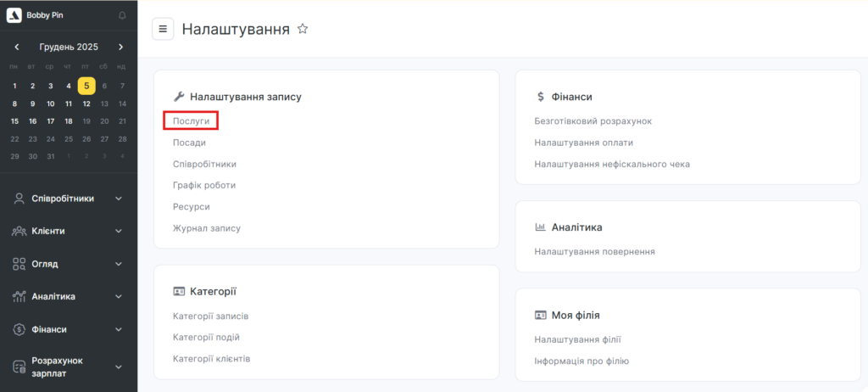Click the Співробітники sidebar person icon
Screen dimensions: 868x392
click(19, 199)
